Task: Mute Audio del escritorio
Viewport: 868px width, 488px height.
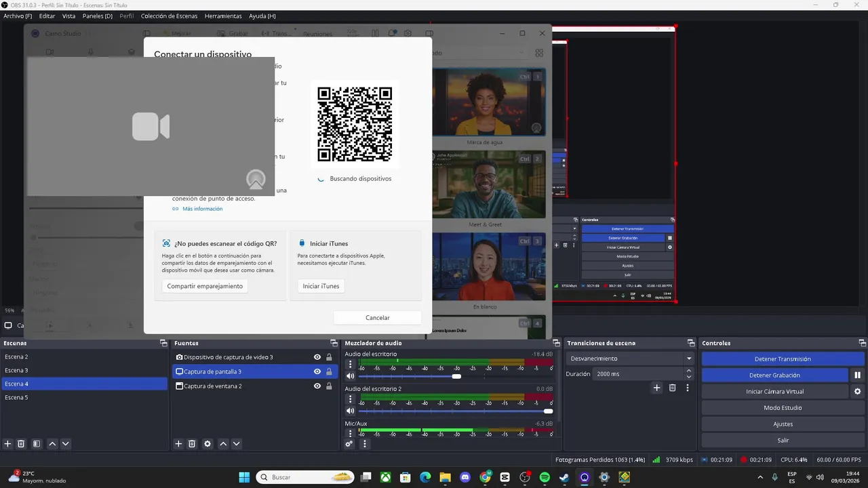Action: (x=350, y=376)
